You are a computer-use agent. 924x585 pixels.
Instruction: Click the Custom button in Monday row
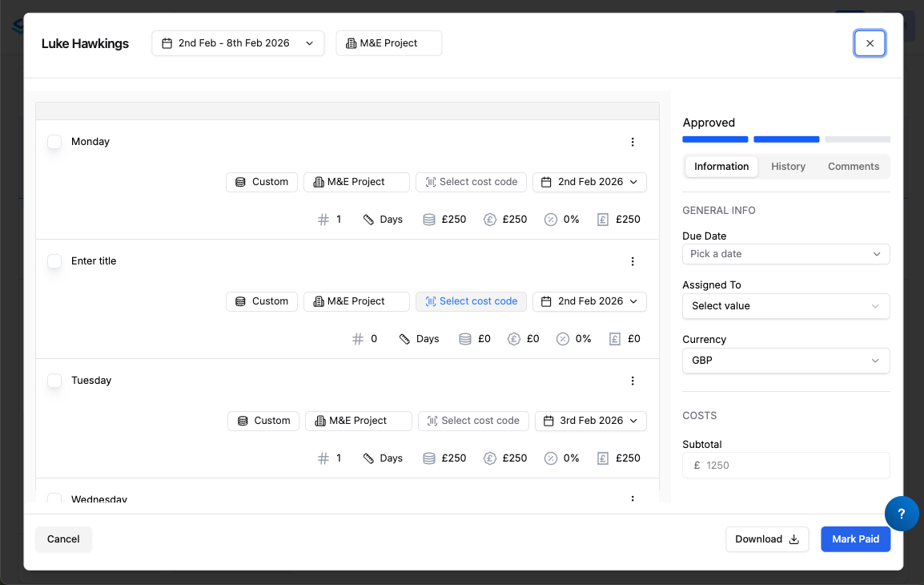(x=262, y=182)
